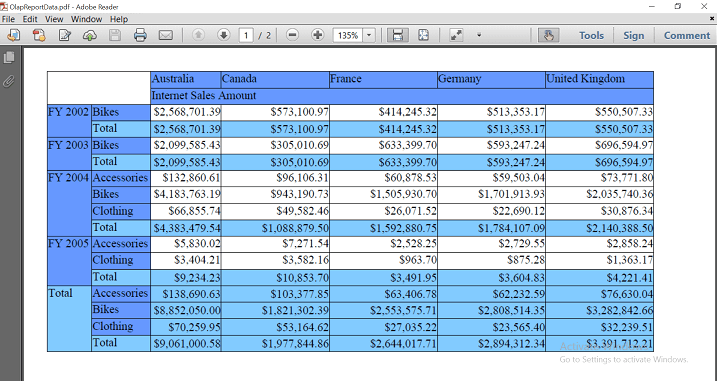
Task: Click the $4,183,763.19 cell
Action: pos(186,194)
